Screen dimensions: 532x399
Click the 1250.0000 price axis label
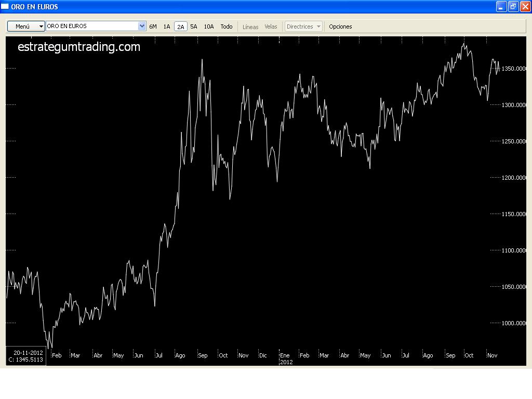coord(514,141)
